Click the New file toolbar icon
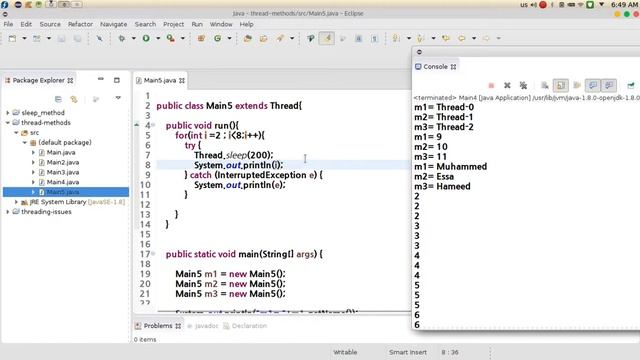 pos(13,38)
